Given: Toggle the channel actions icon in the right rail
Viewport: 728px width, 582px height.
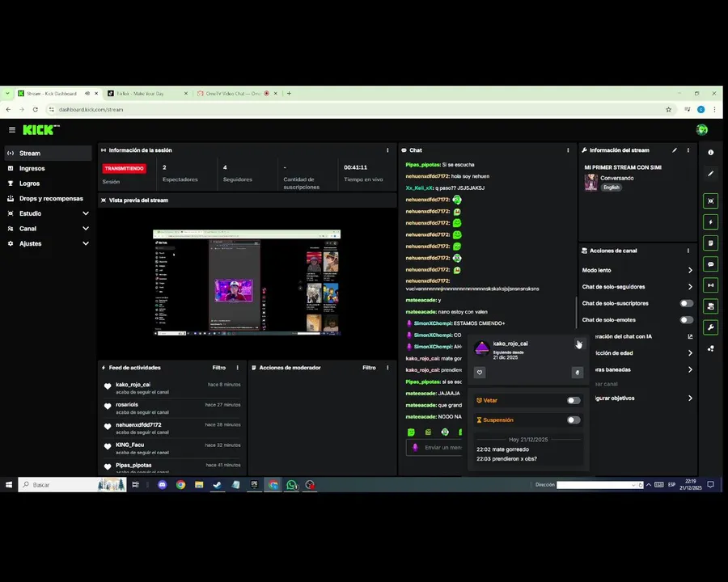Looking at the screenshot, I should 710,306.
